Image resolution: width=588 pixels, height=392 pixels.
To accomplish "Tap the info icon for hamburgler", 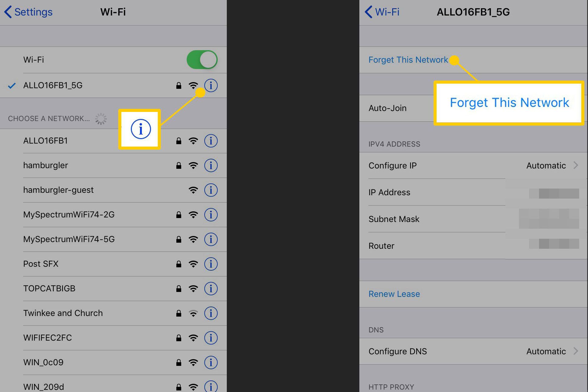I will [x=211, y=165].
